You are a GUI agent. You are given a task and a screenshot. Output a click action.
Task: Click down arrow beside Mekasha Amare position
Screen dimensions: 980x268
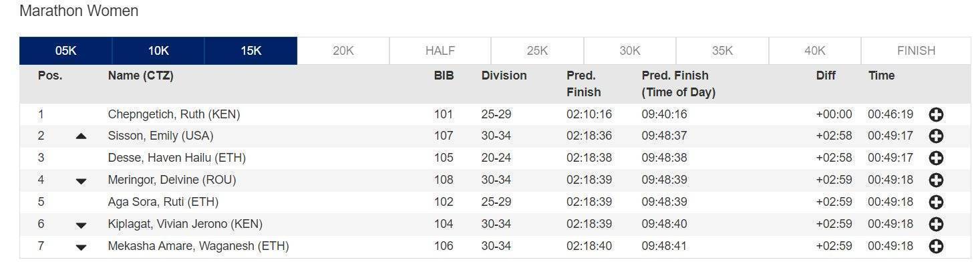click(81, 247)
